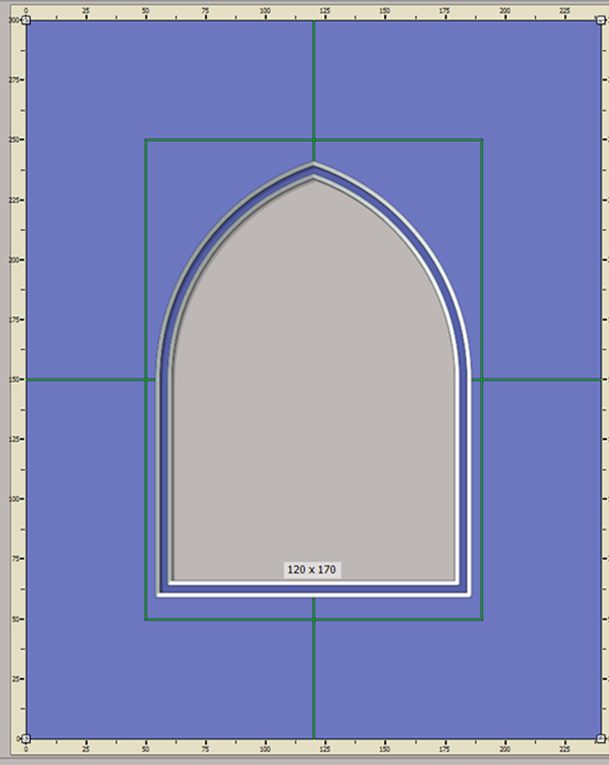Select the vertical guide line above the green rectangle
This screenshot has height=765, width=609.
pyautogui.click(x=314, y=80)
